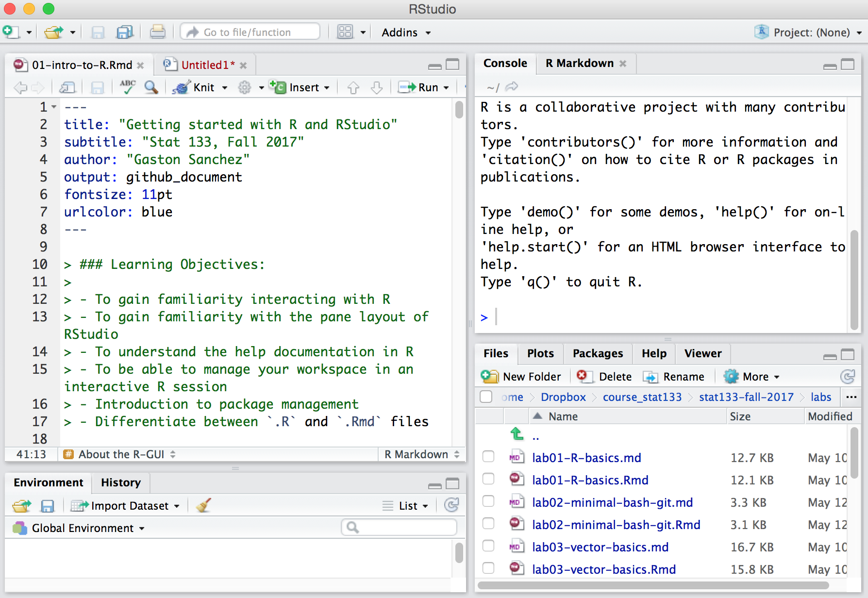Image resolution: width=868 pixels, height=598 pixels.
Task: Open the Addins dropdown menu
Action: pos(406,33)
